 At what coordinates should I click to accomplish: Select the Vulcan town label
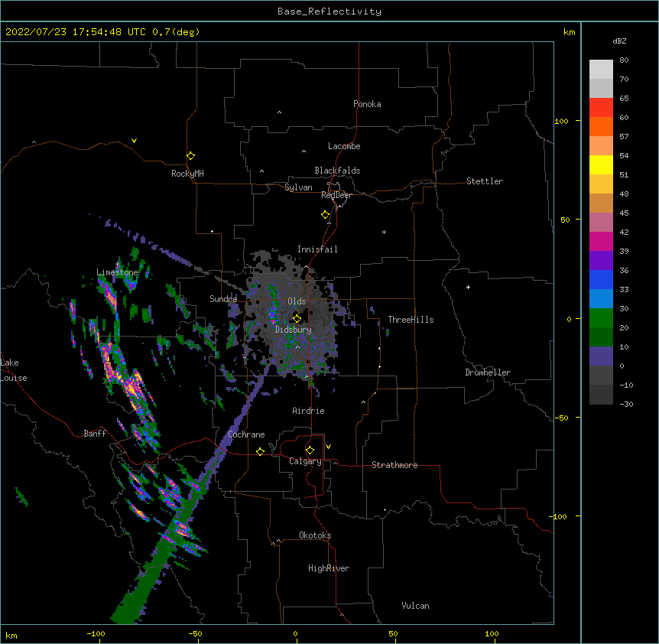pos(415,606)
